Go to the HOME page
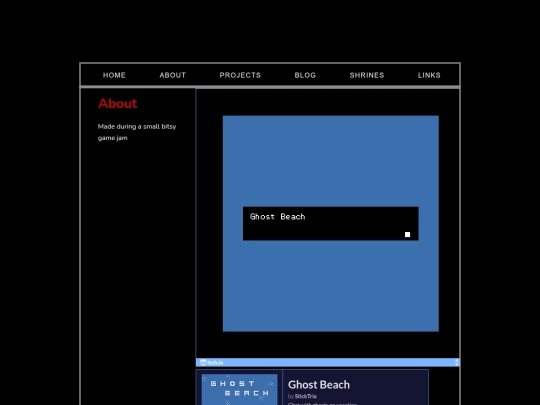The image size is (540, 405). pos(114,75)
